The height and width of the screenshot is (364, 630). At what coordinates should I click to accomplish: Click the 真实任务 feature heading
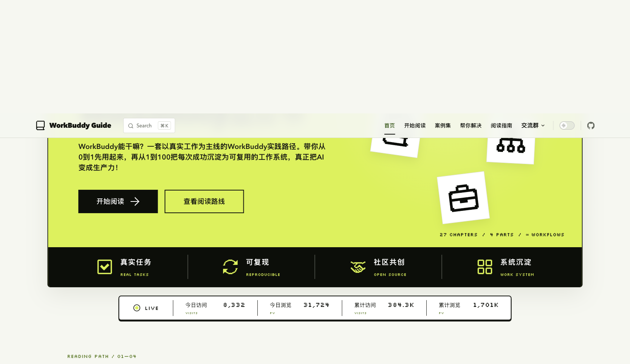pyautogui.click(x=136, y=262)
